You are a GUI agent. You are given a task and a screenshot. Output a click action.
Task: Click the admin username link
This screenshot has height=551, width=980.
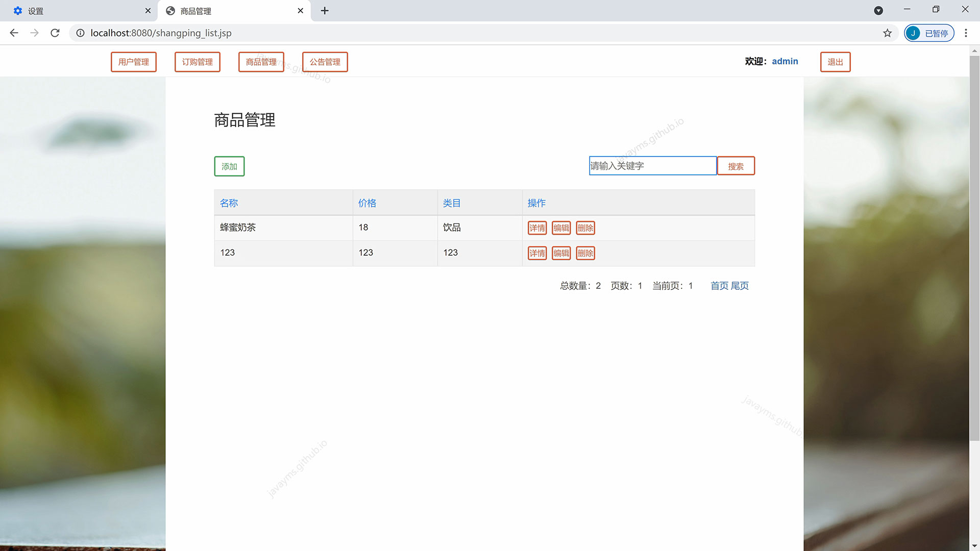coord(785,61)
